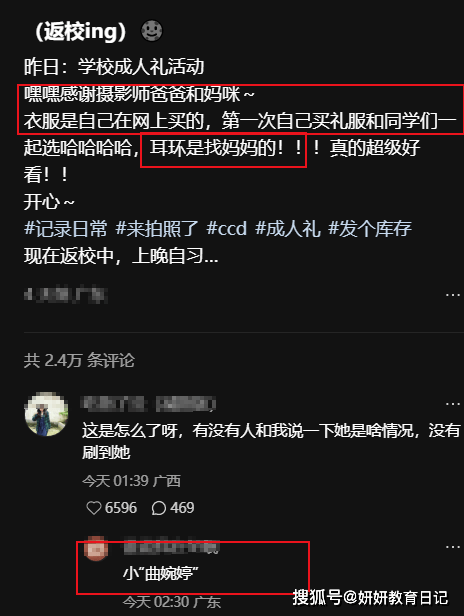
Task: Click the comment text starting 这是怎么了呀
Action: coord(271,441)
